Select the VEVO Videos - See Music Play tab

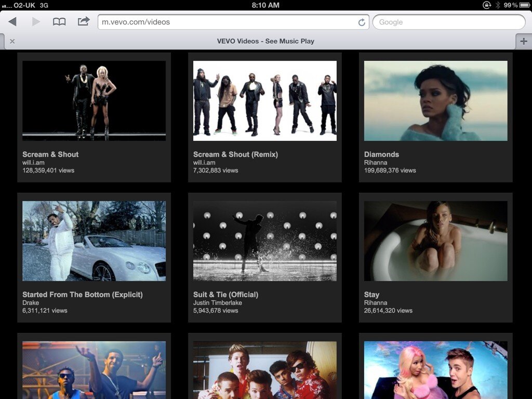[x=265, y=41]
